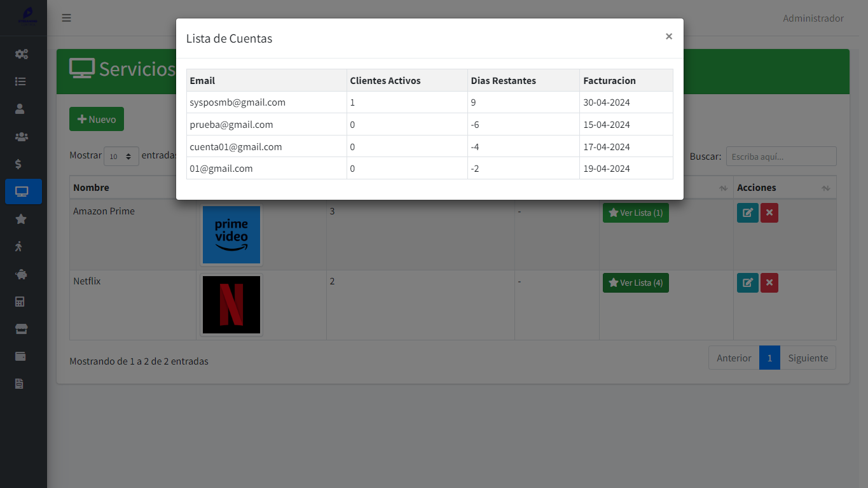Select page 1 in pagination
The width and height of the screenshot is (868, 488).
point(769,358)
